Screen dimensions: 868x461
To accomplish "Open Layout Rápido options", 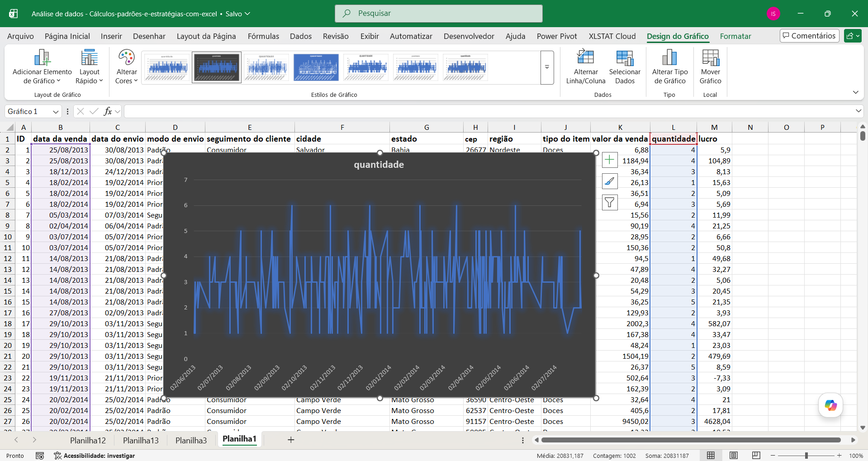I will point(89,67).
